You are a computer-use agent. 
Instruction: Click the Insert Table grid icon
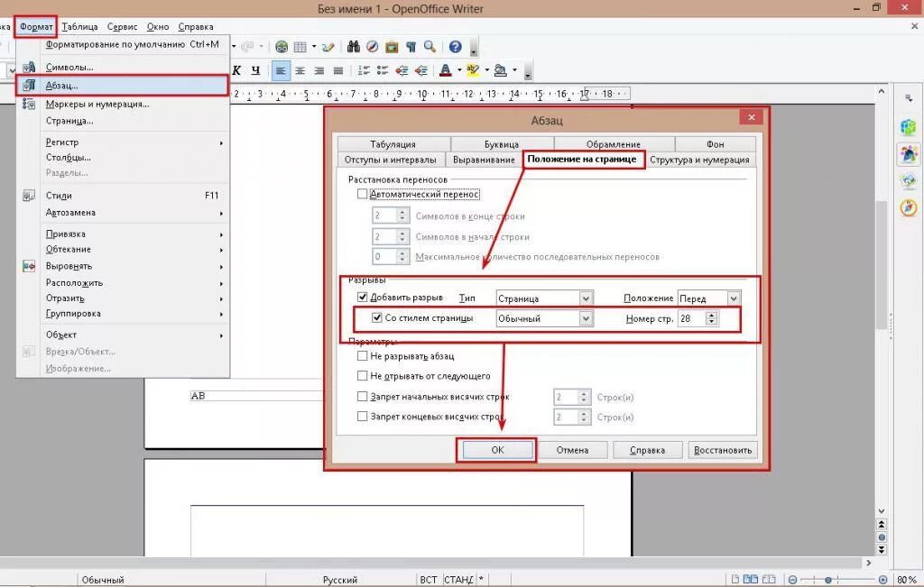pos(300,47)
